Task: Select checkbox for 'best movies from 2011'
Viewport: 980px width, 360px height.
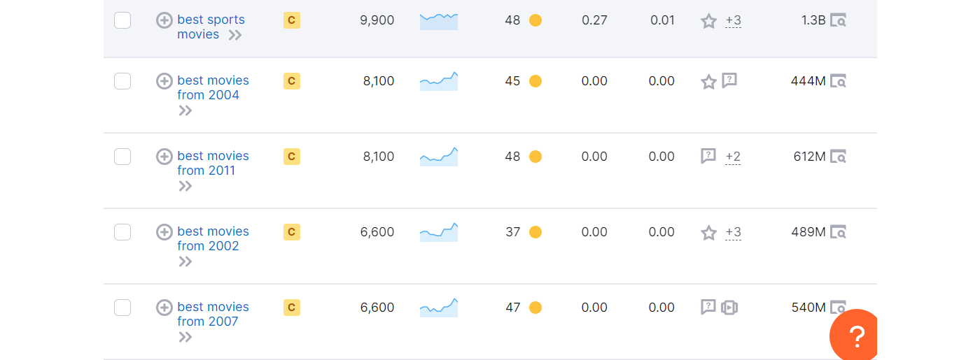Action: pyautogui.click(x=122, y=157)
